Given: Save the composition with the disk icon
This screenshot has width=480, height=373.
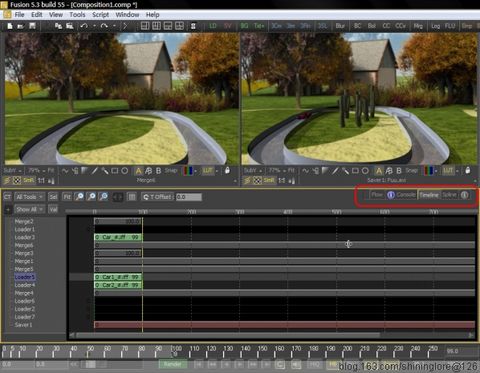Looking at the screenshot, I should point(32,26).
